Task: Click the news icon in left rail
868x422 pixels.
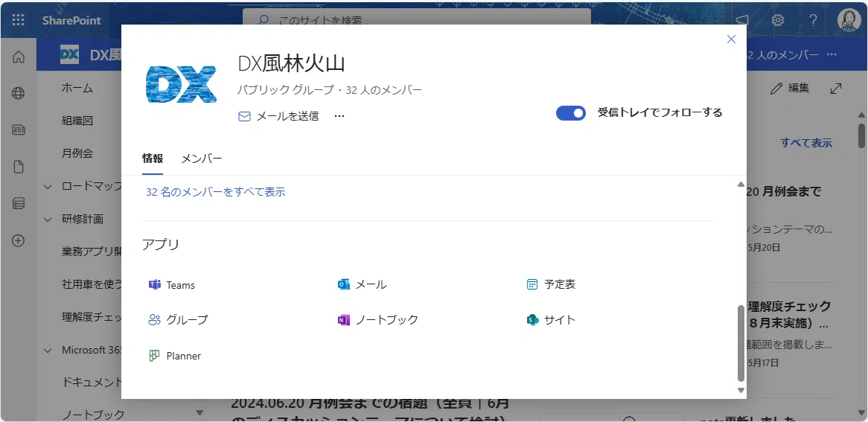Action: pyautogui.click(x=19, y=130)
